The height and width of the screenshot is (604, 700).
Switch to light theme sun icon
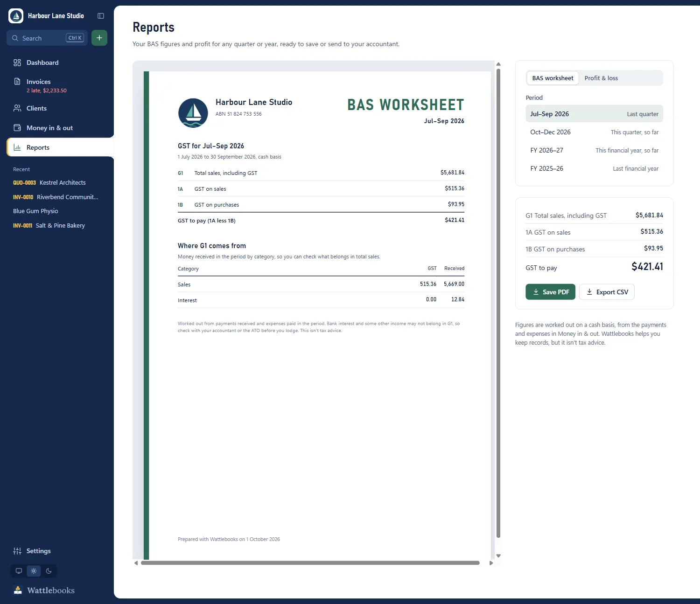pyautogui.click(x=34, y=571)
